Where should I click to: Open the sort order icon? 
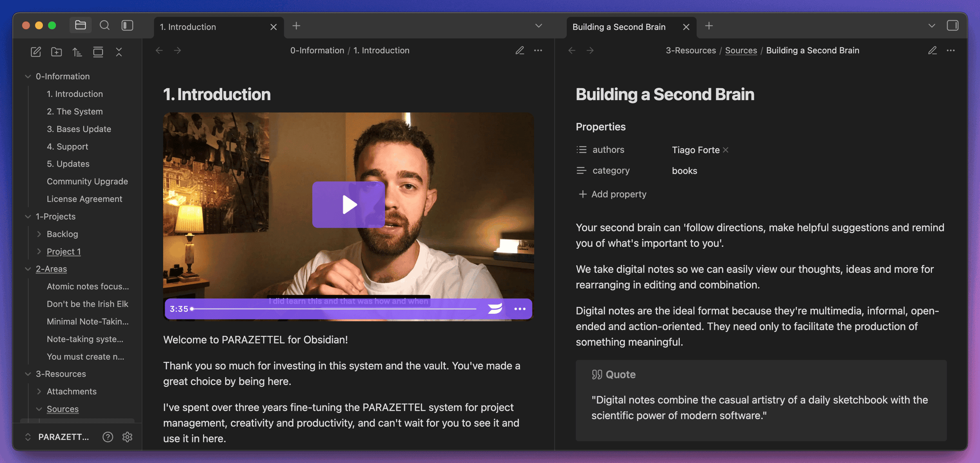pos(77,52)
